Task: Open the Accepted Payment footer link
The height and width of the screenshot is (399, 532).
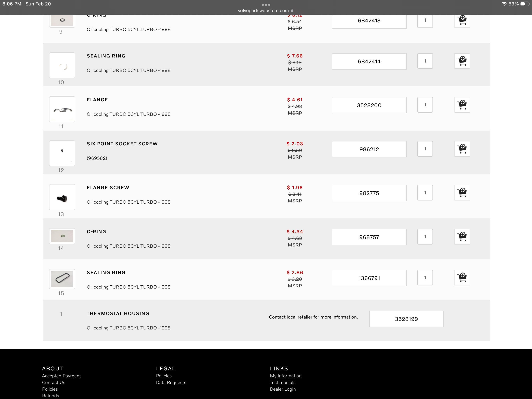Action: [61, 376]
